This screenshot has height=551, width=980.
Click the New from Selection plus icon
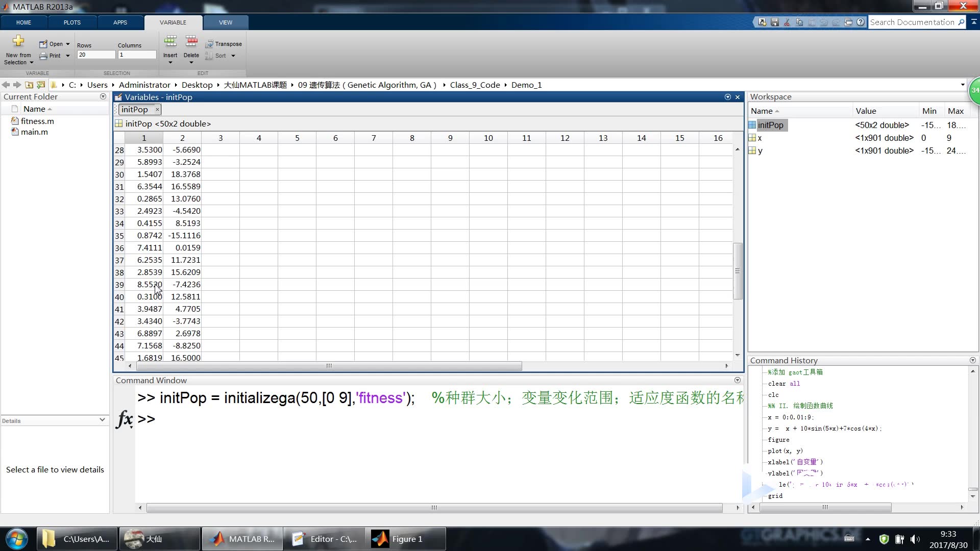pyautogui.click(x=18, y=41)
